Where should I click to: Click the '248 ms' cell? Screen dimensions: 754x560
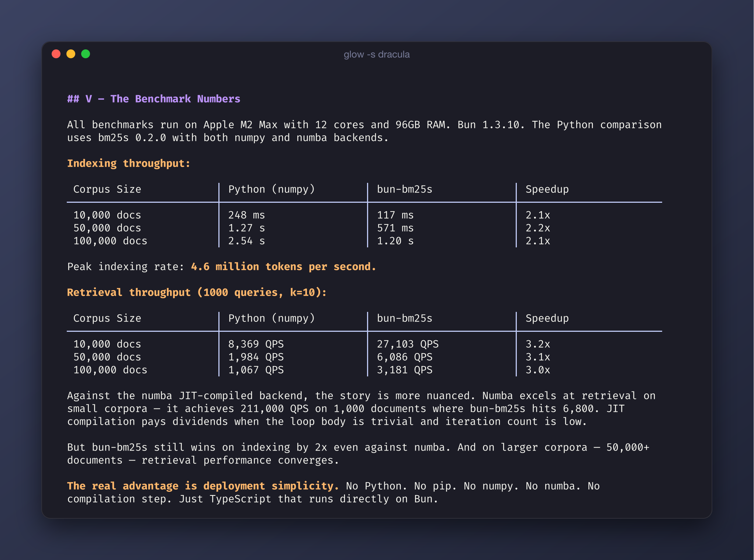click(246, 215)
